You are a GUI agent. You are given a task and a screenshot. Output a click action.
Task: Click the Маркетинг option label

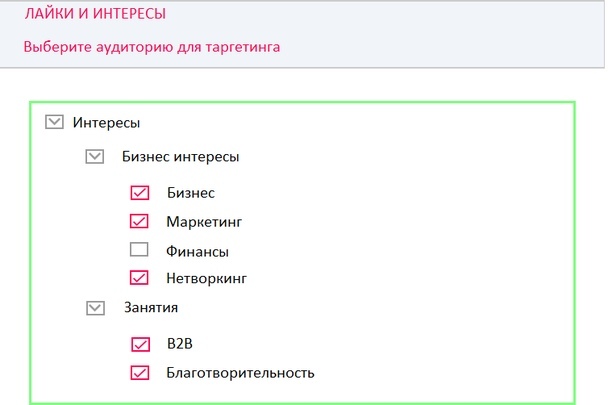pyautogui.click(x=204, y=222)
